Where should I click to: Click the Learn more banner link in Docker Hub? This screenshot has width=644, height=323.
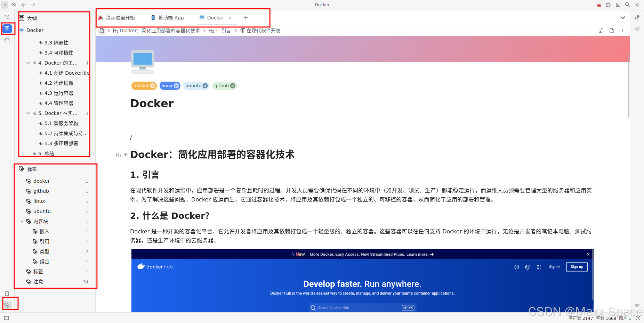[371, 255]
